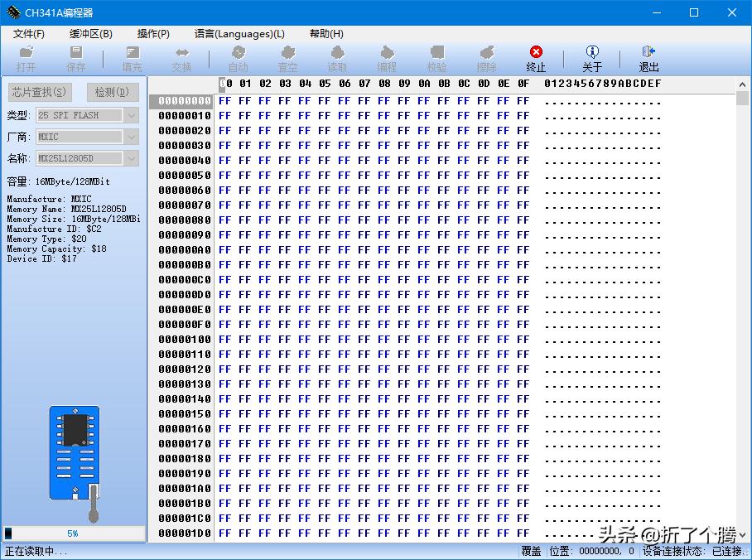This screenshot has width=752, height=560.
Task: Click first FF byte in row 00000000
Action: point(225,101)
